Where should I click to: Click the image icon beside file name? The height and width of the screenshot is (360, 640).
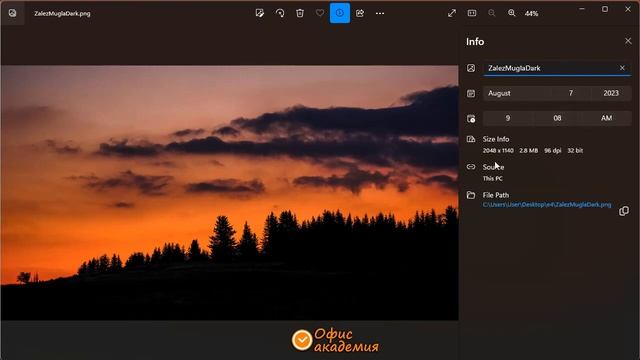(471, 68)
